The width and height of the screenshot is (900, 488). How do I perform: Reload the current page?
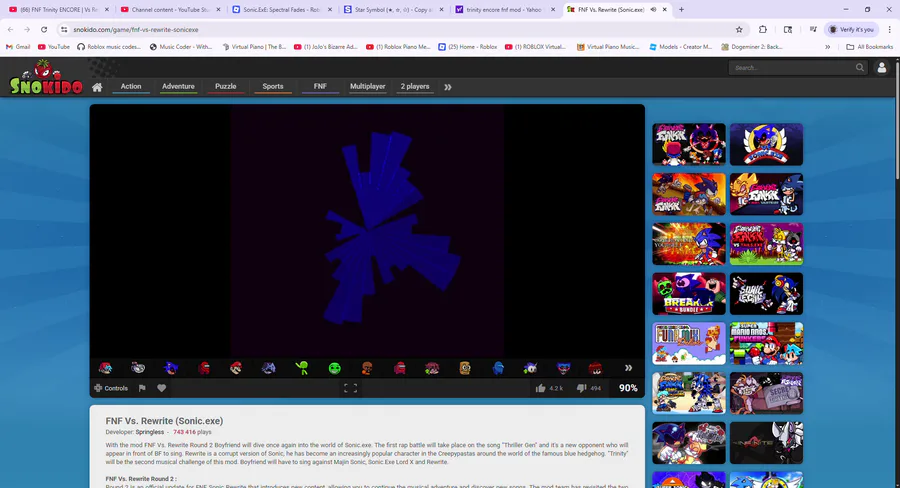44,29
